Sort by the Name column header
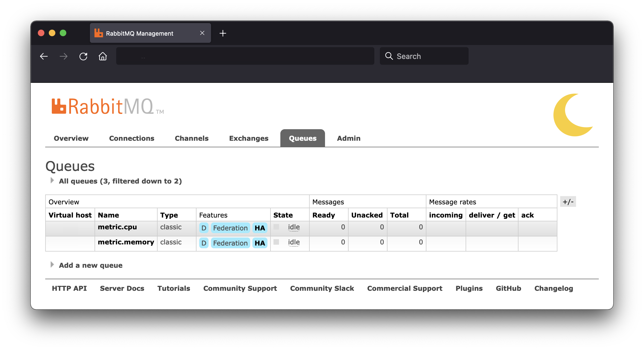This screenshot has height=350, width=644. [109, 215]
